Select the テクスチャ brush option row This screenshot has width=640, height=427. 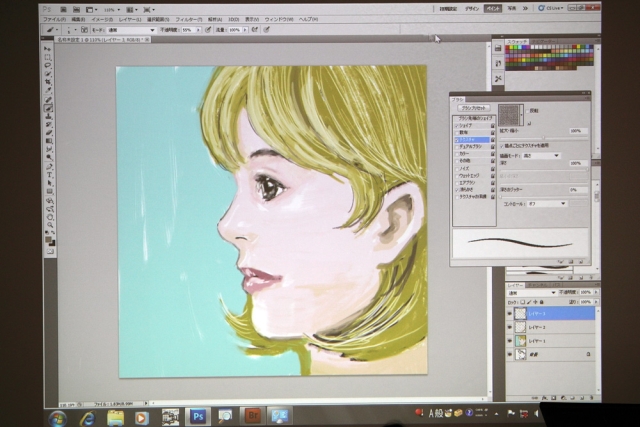(473, 140)
